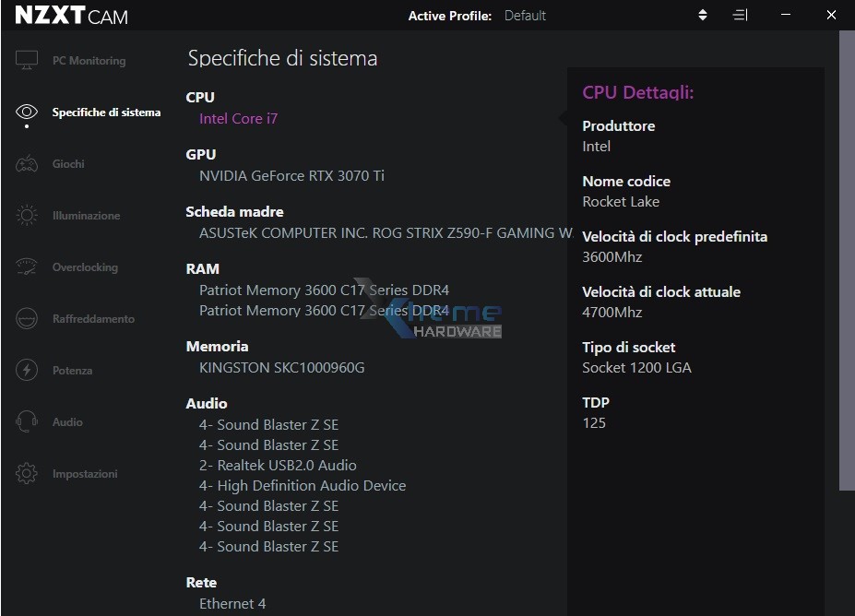Screen dimensions: 855x616
Task: Toggle the compact mode icon in title bar
Action: tap(740, 16)
